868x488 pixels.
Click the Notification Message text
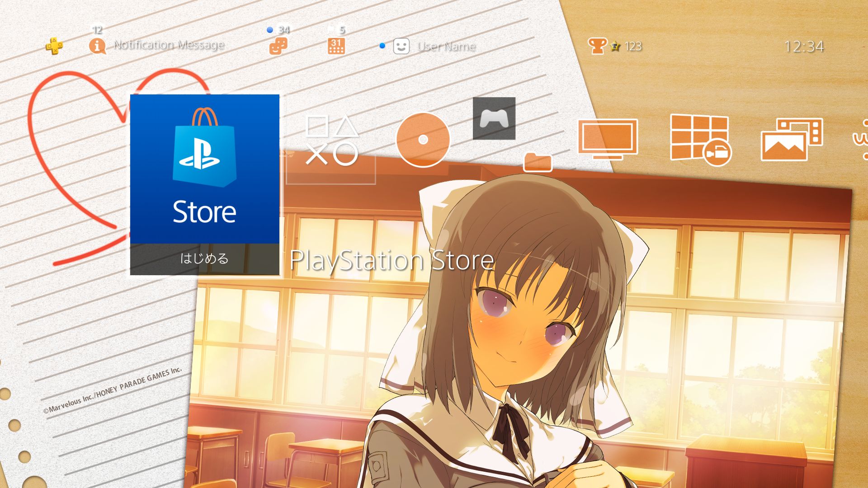[169, 45]
